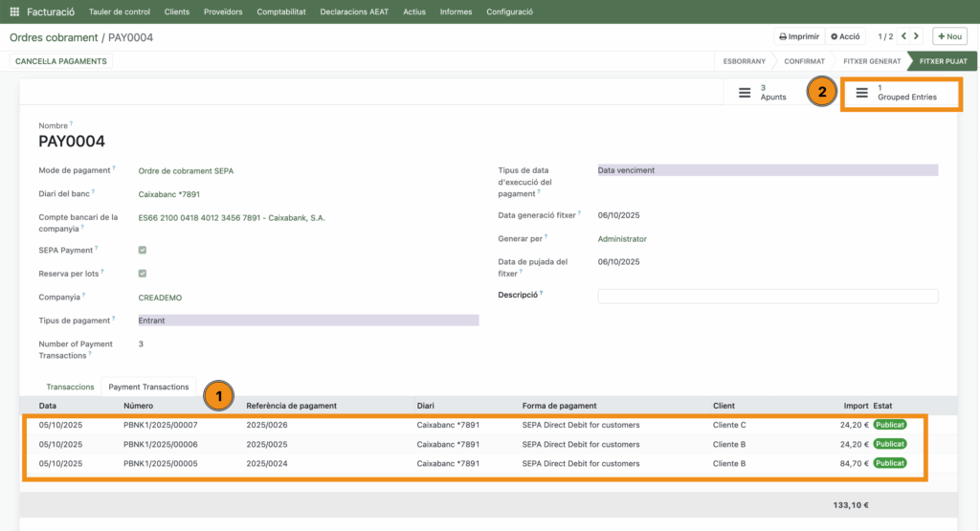Go to next record arrow

917,36
